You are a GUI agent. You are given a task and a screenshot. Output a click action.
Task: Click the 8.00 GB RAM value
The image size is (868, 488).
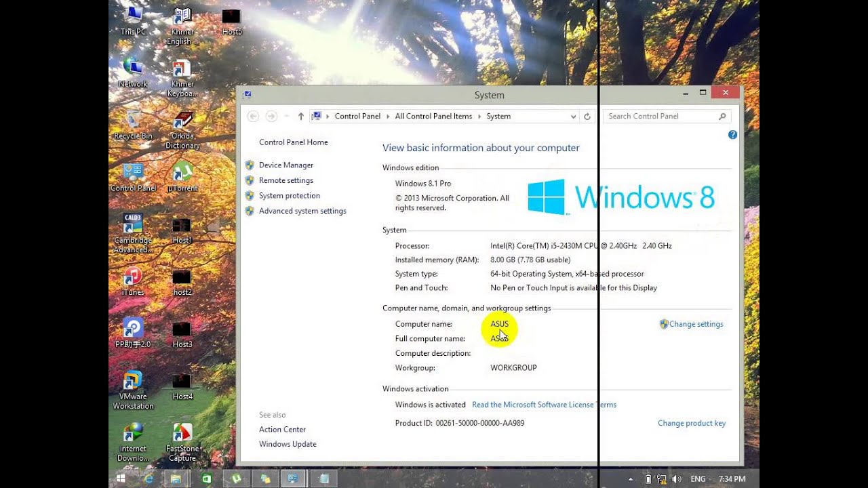pyautogui.click(x=530, y=260)
